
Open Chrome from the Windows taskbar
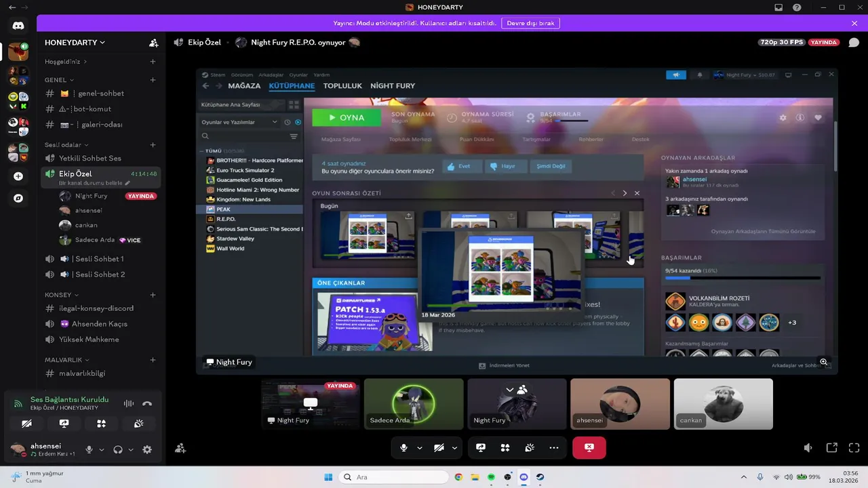pos(458,477)
